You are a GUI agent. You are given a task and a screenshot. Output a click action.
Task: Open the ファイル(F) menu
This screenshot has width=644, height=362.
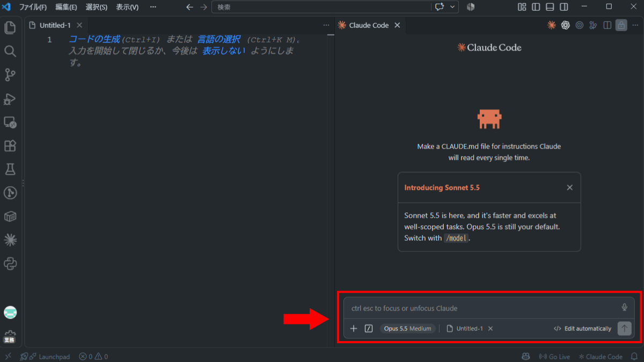tap(33, 7)
